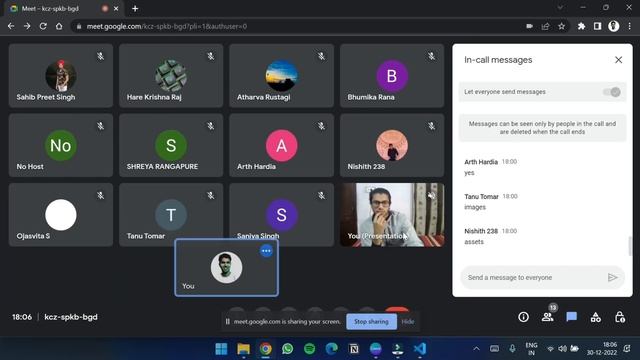640x360 pixels.
Task: Open Notion from taskbar
Action: 353,349
